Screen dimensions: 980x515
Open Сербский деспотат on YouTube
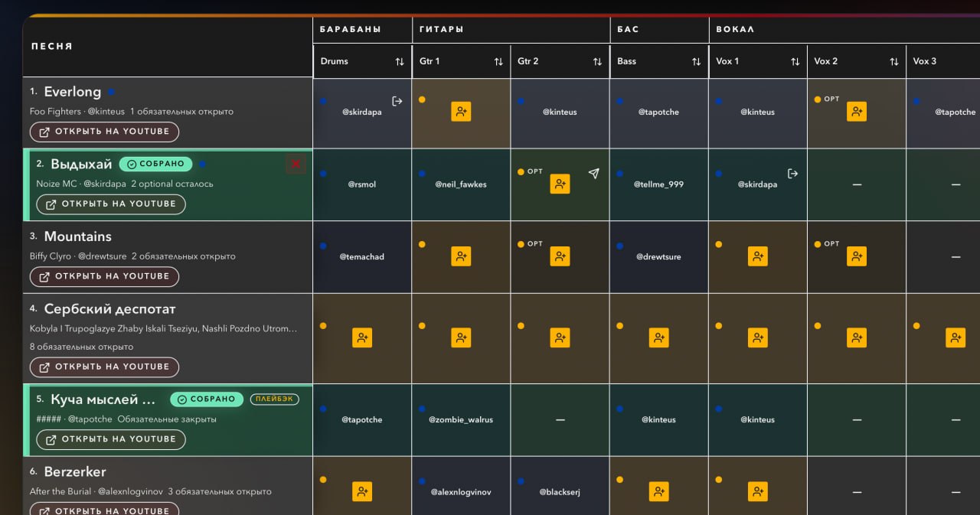(104, 367)
